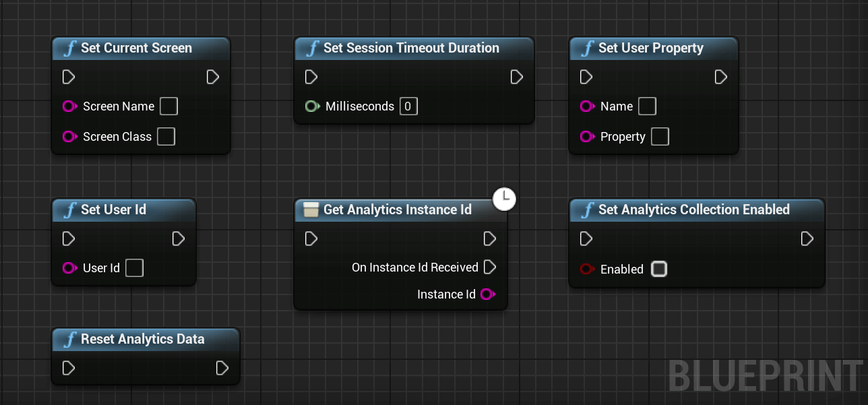Select the Set Session Timeout Duration node title
Screen dimensions: 868x405
411,49
